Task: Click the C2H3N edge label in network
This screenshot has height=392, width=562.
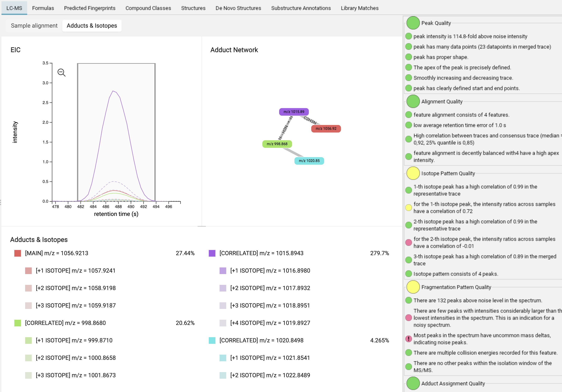Action: [x=310, y=120]
